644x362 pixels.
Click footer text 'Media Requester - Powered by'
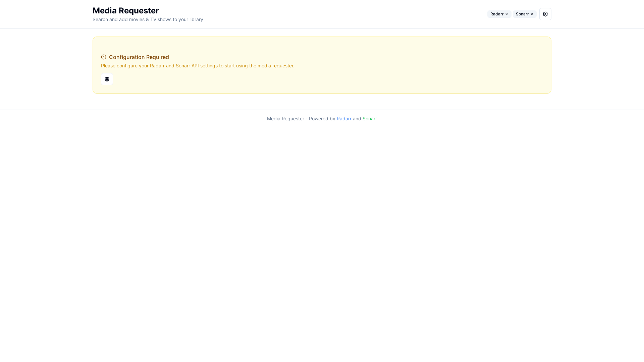coord(301,119)
